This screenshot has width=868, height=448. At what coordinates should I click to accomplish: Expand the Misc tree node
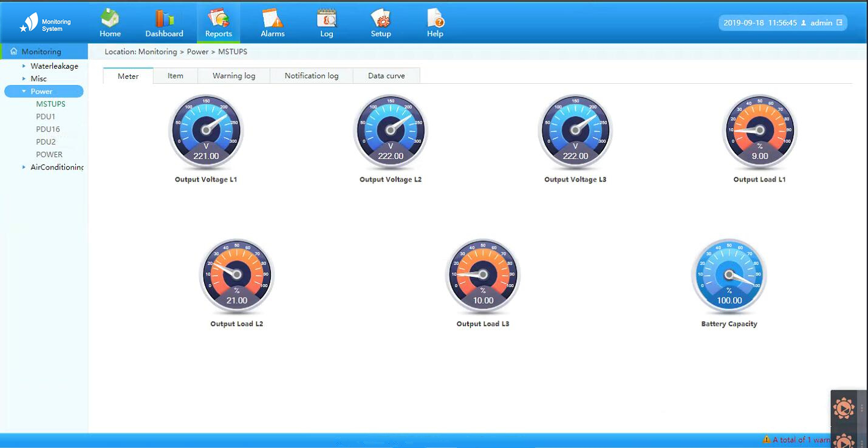click(x=24, y=79)
